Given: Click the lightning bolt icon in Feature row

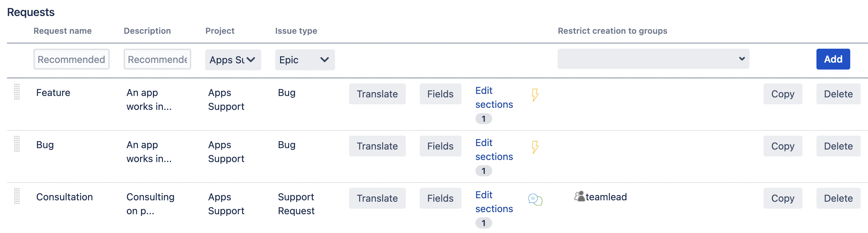Looking at the screenshot, I should pos(535,95).
